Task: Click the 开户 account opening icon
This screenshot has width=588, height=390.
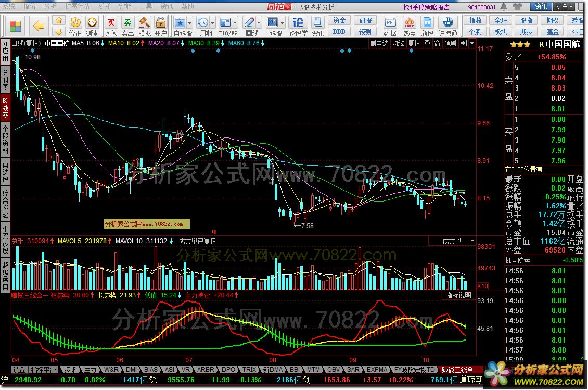Action: (x=160, y=26)
